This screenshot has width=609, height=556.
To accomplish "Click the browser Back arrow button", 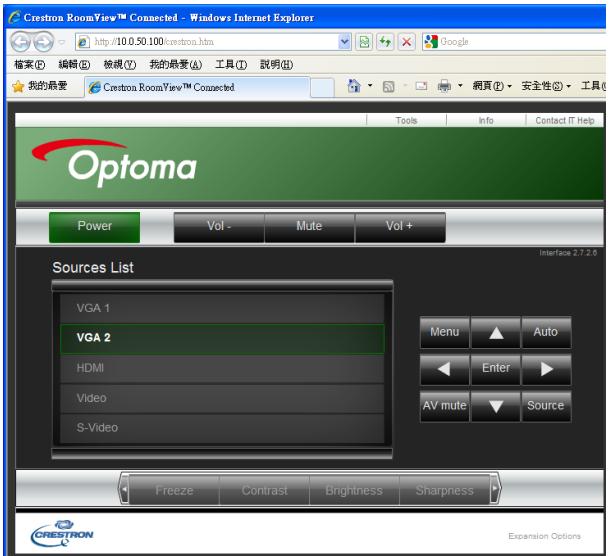I will point(20,42).
